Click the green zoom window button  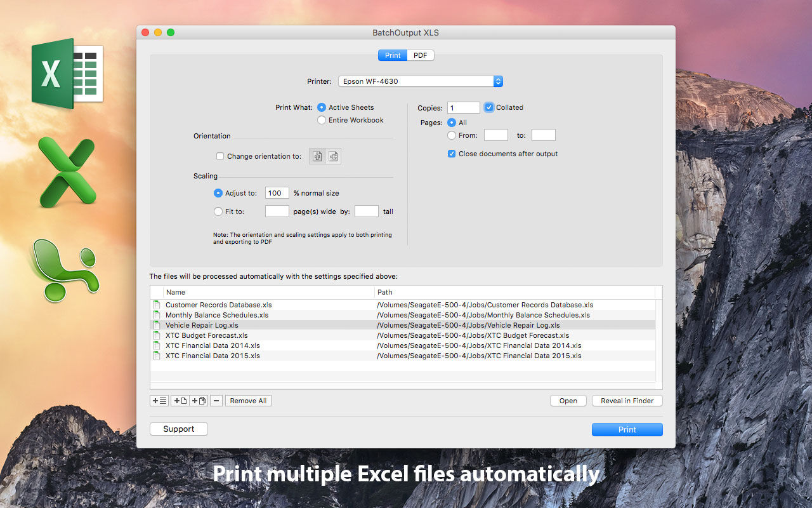tap(171, 32)
